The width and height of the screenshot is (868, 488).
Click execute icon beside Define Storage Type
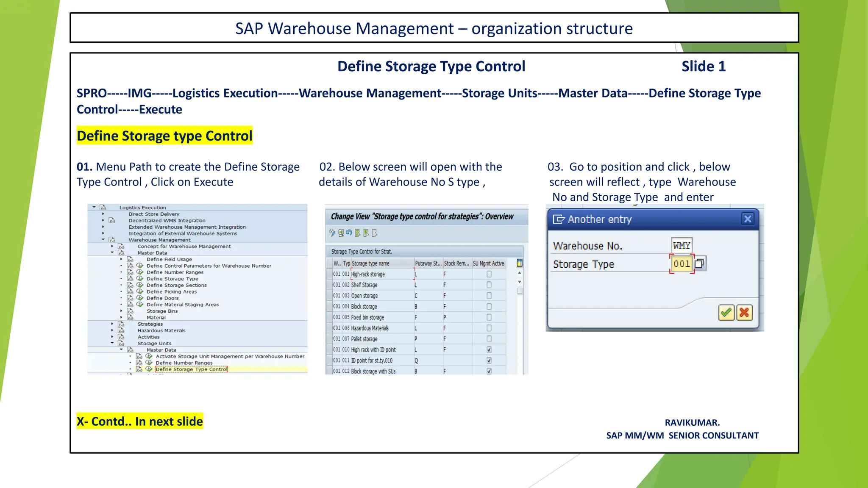140,279
